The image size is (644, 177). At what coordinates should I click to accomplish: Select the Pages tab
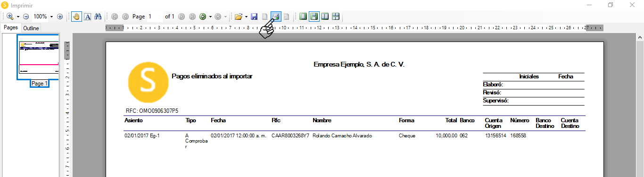11,28
